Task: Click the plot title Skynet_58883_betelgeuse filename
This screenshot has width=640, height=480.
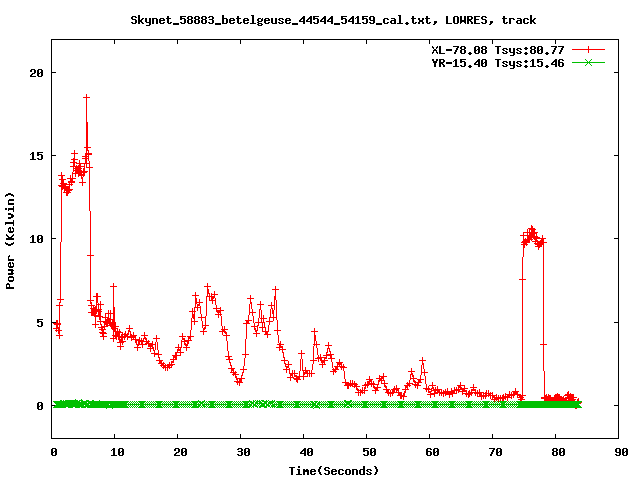Action: point(333,20)
